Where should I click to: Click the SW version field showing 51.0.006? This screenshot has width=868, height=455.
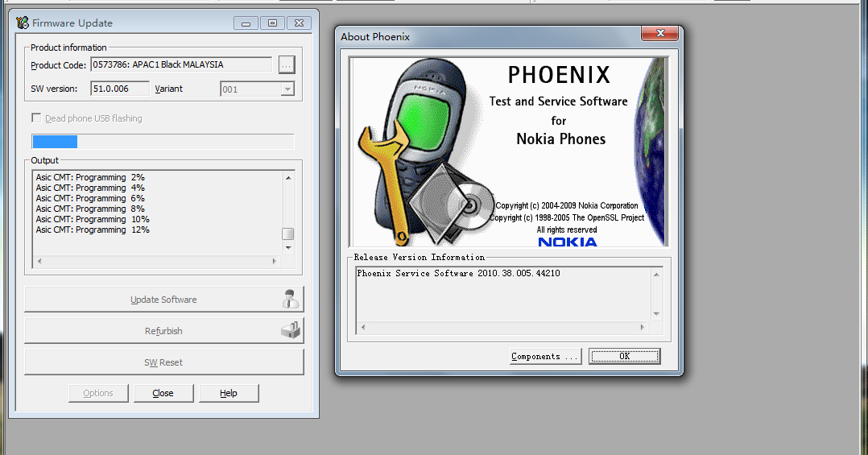click(x=119, y=89)
